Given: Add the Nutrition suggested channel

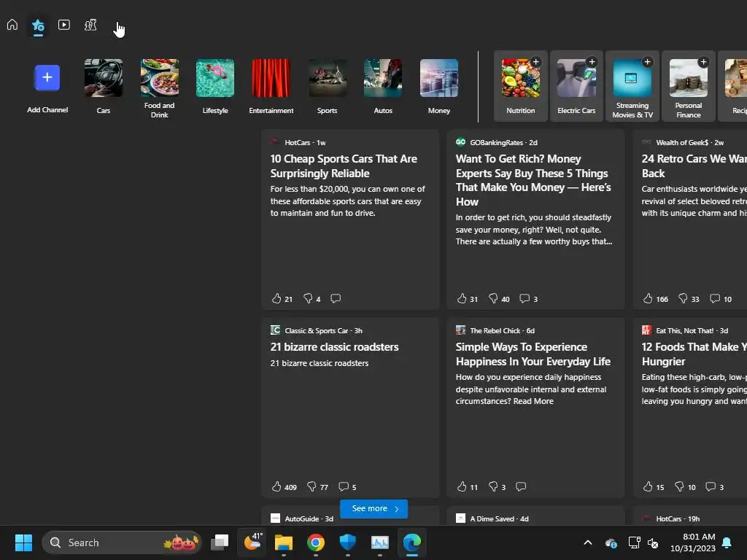Looking at the screenshot, I should tap(536, 62).
